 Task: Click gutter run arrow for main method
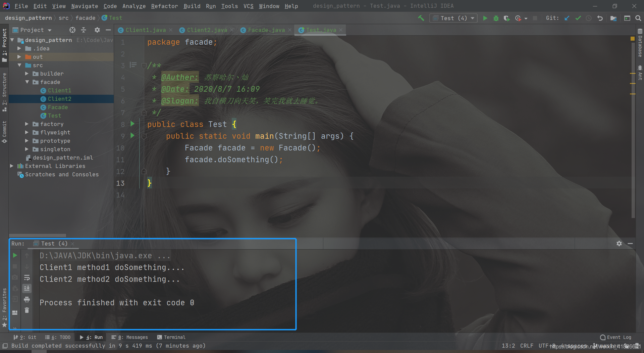click(x=132, y=136)
